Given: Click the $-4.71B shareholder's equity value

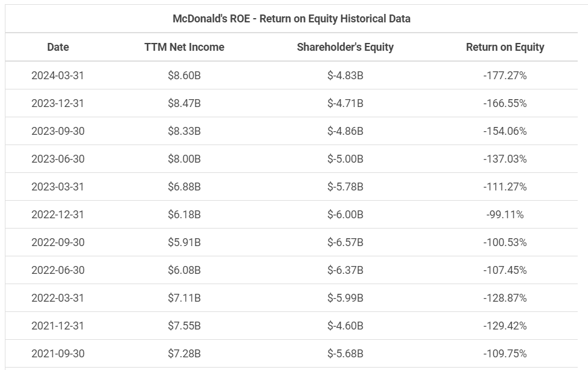Looking at the screenshot, I should [345, 103].
